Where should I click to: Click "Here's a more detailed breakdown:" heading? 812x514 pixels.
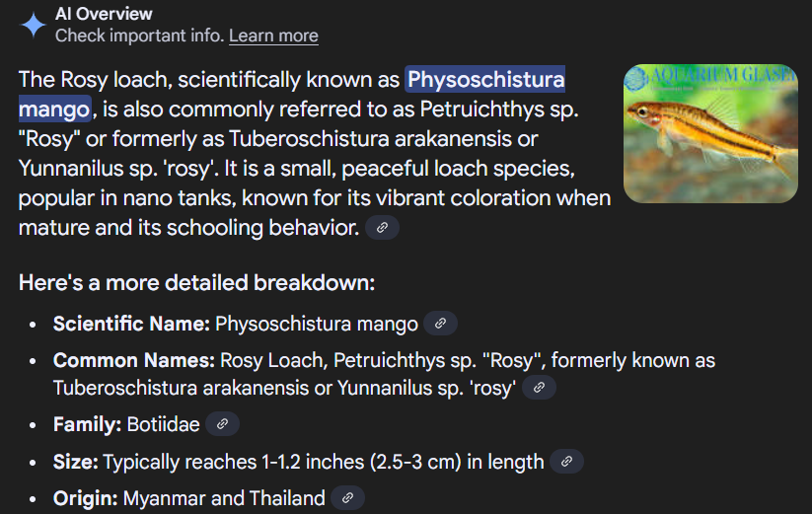(196, 283)
